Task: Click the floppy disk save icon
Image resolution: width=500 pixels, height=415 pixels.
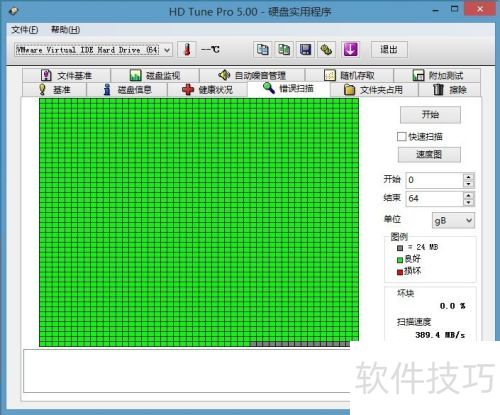Action: pyautogui.click(x=305, y=50)
